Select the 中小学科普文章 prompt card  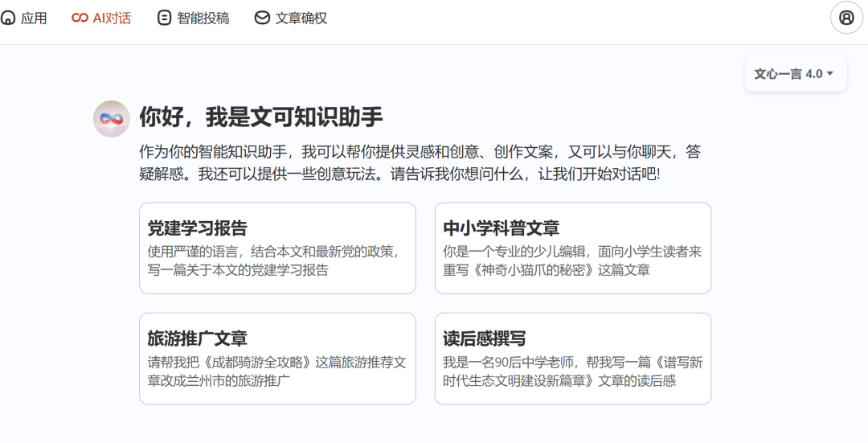573,248
